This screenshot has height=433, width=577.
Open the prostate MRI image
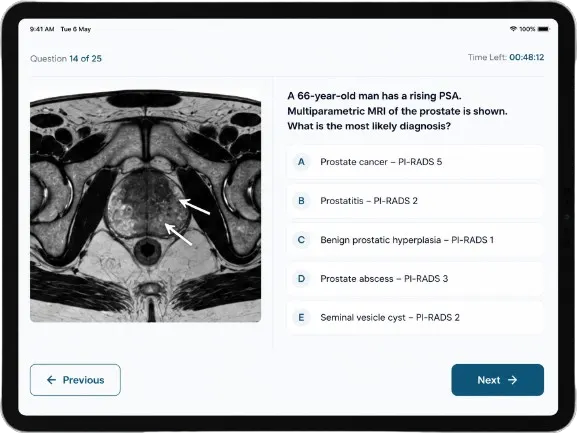click(146, 206)
